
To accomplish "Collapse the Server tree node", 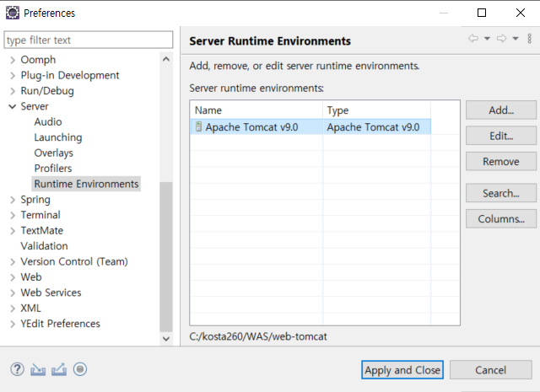I will click(x=13, y=107).
